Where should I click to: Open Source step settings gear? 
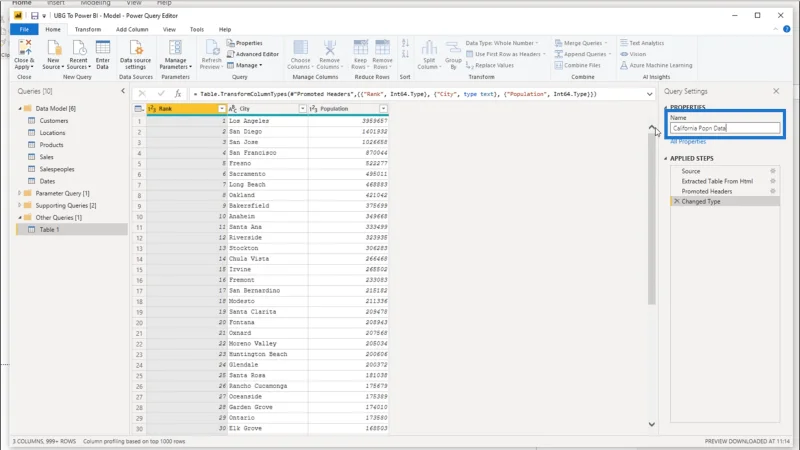coord(772,171)
